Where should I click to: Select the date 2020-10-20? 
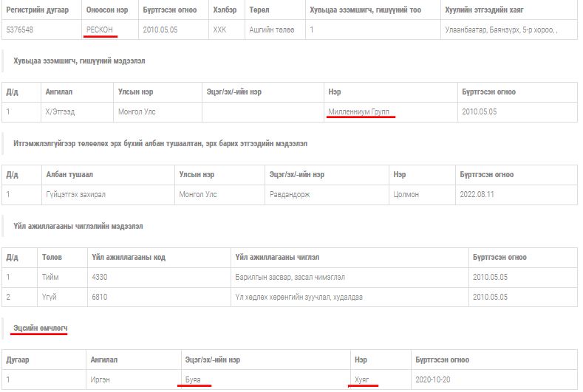click(x=434, y=379)
